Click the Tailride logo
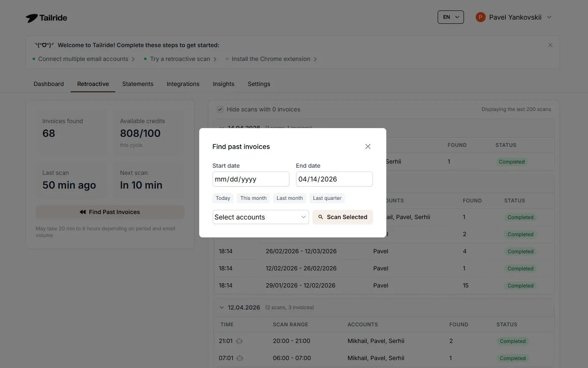 coord(46,18)
